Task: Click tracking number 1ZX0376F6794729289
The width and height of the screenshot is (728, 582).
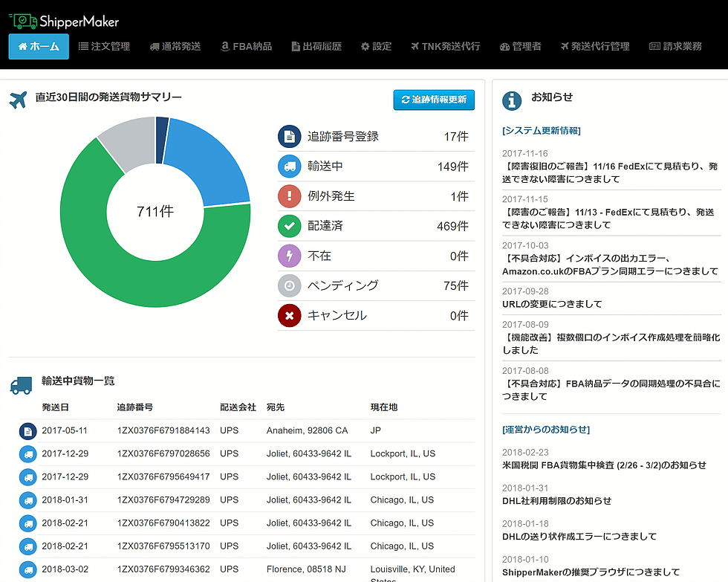Action: click(x=163, y=499)
